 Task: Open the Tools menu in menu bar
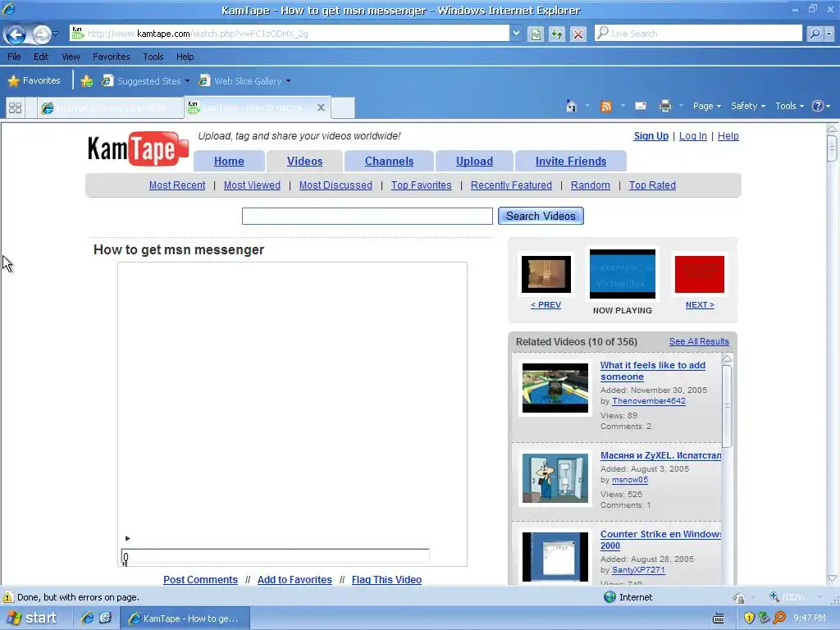tap(153, 57)
